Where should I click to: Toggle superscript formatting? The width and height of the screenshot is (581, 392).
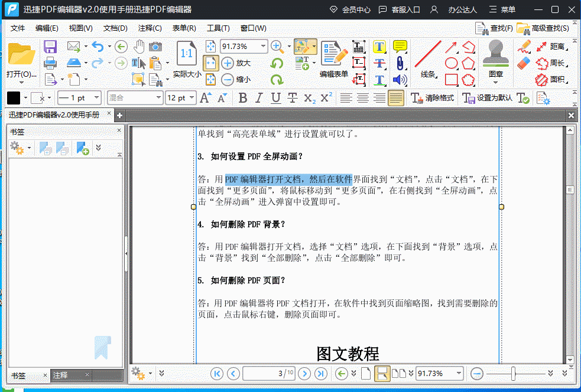tap(326, 98)
